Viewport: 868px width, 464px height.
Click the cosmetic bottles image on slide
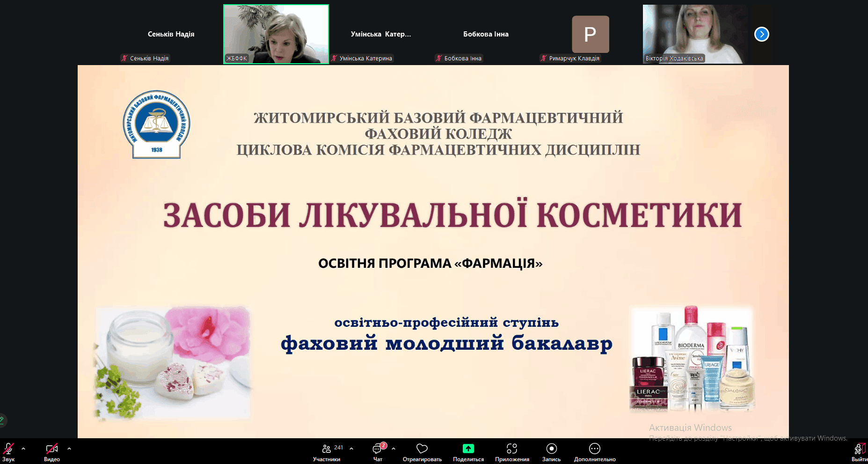tap(692, 359)
